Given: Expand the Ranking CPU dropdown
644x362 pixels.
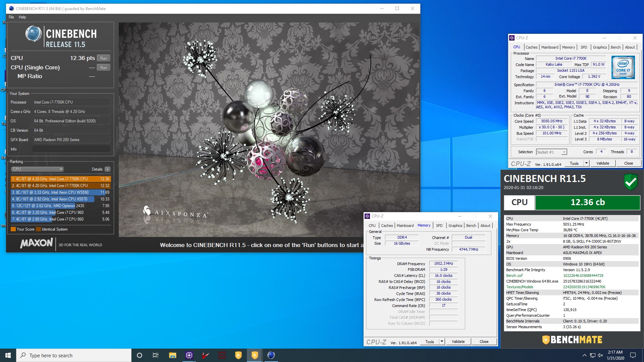Looking at the screenshot, I should (x=37, y=169).
